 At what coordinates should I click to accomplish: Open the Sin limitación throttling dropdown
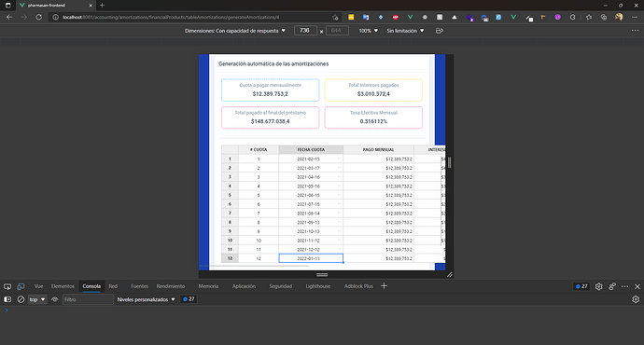click(x=405, y=31)
